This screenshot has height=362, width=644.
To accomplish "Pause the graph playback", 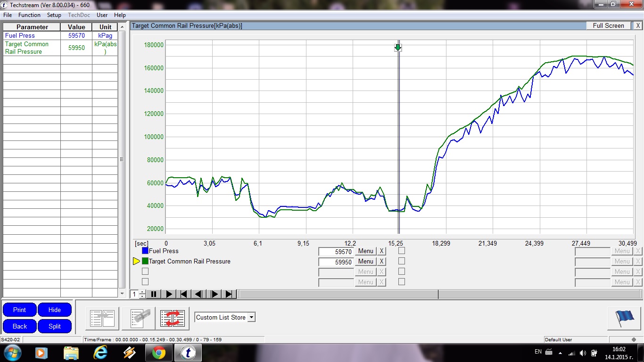I will click(x=153, y=294).
